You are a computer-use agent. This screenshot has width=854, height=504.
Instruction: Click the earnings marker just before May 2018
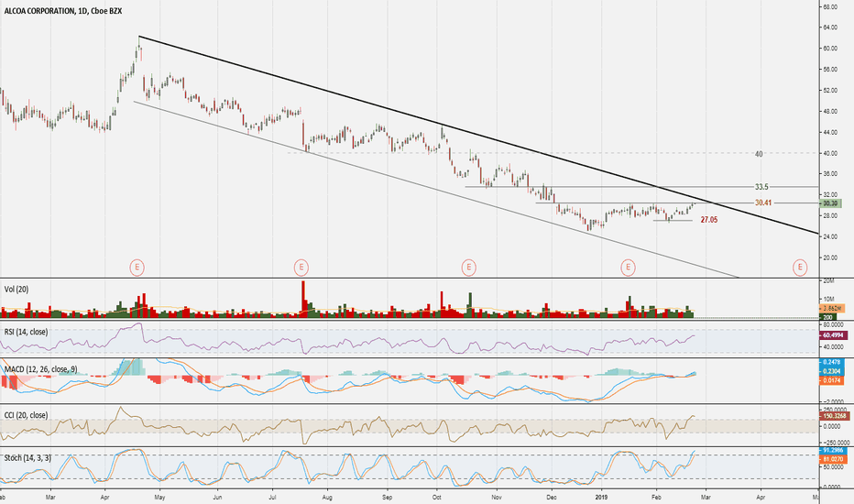click(137, 268)
